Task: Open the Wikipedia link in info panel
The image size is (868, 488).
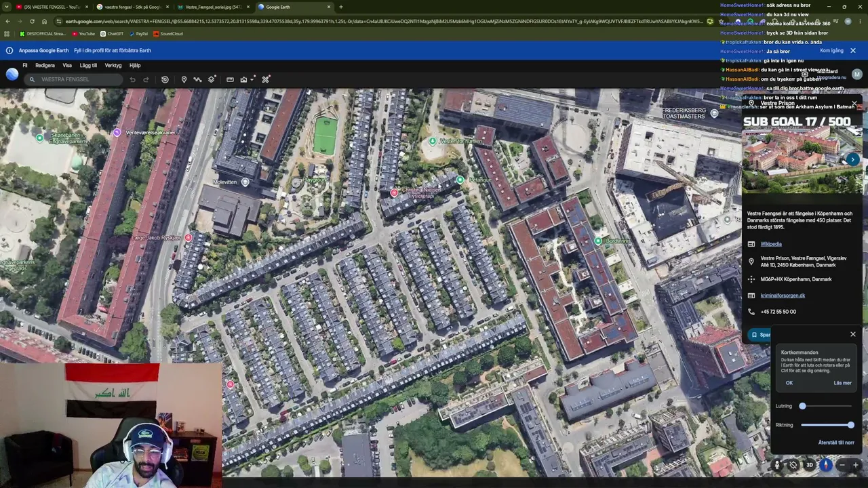Action: point(771,244)
